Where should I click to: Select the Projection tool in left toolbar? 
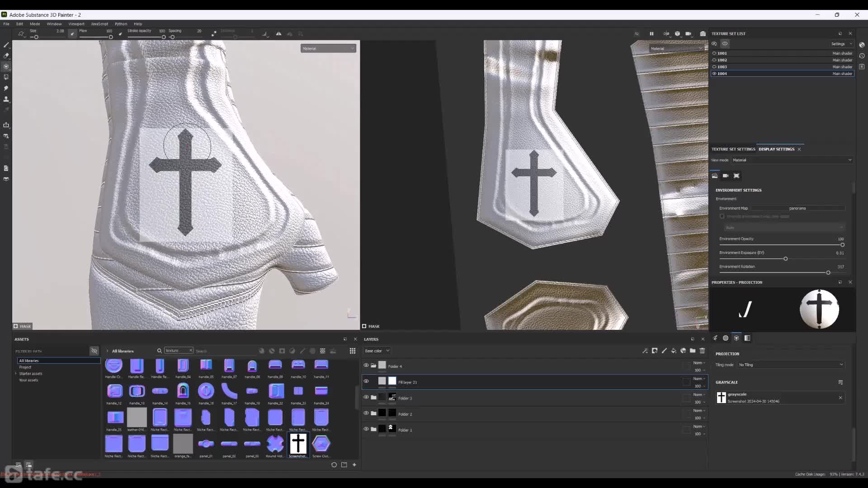click(x=6, y=66)
